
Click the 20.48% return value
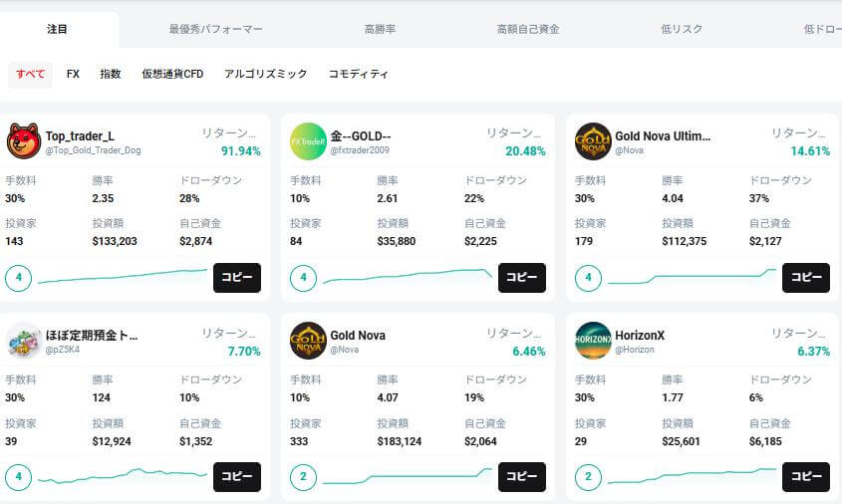(526, 151)
